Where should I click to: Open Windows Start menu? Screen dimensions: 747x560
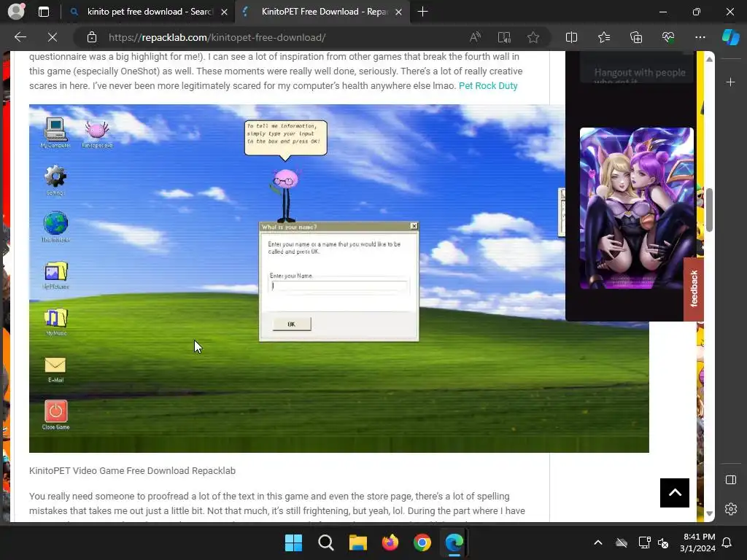click(293, 542)
